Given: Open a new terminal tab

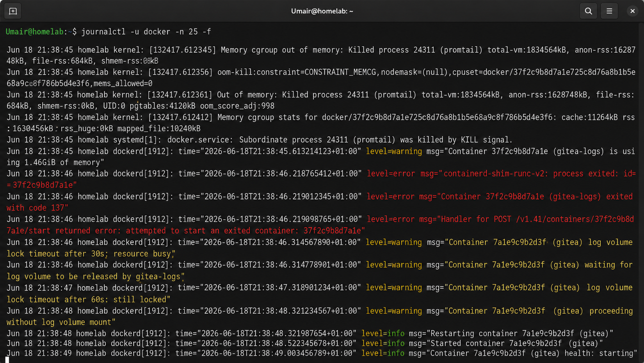Looking at the screenshot, I should click(x=13, y=11).
